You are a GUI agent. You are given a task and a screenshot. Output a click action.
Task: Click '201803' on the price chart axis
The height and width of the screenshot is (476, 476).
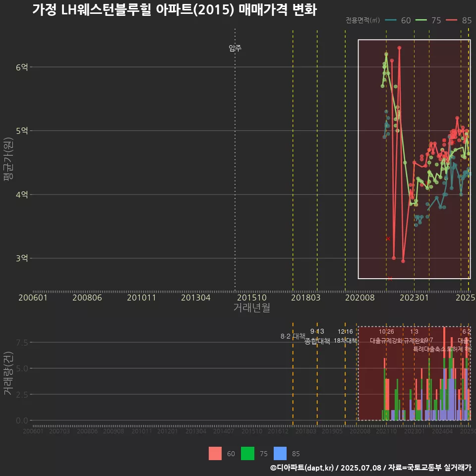click(306, 297)
